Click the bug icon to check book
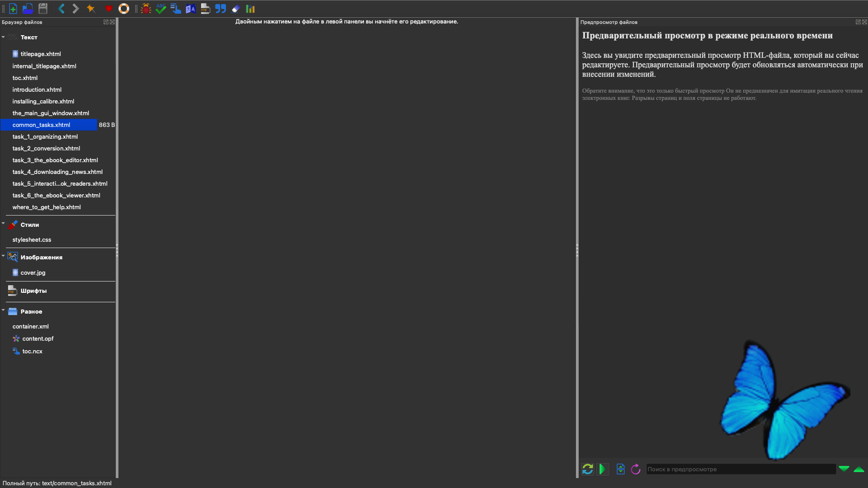This screenshot has width=868, height=488. pyautogui.click(x=146, y=9)
